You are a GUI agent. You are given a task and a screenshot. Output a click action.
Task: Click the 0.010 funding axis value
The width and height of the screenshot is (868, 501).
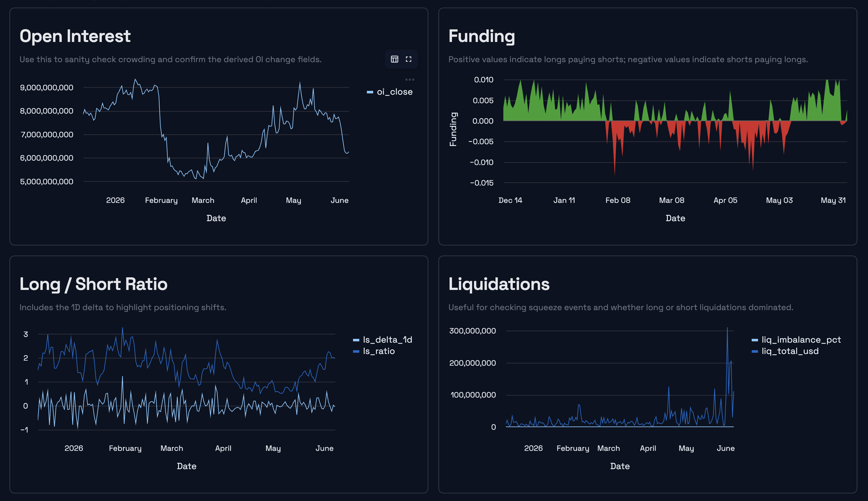pos(484,80)
